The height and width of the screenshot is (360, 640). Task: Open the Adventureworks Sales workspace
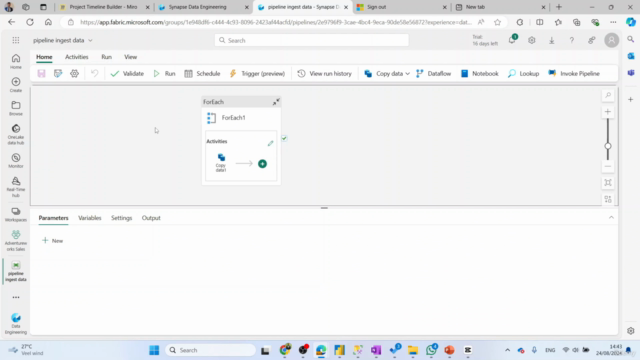[x=16, y=240]
